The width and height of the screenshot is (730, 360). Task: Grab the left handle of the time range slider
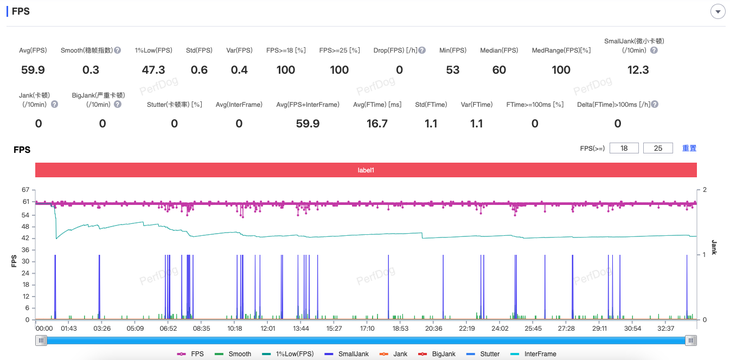42,340
